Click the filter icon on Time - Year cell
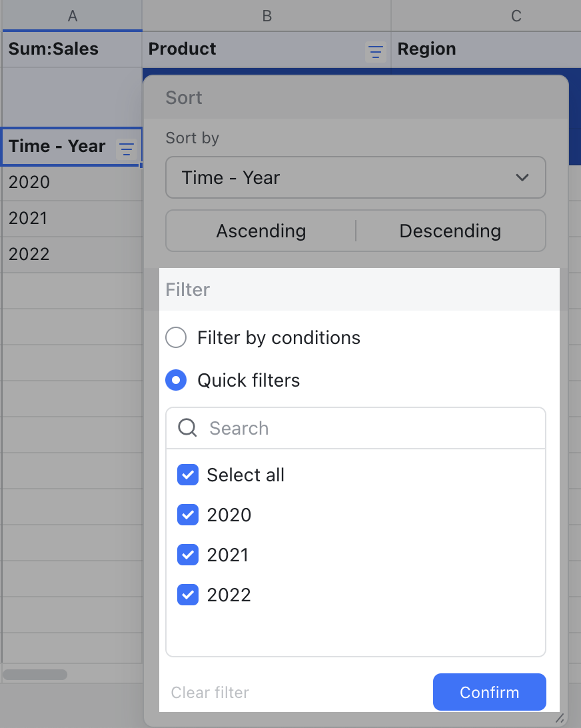The width and height of the screenshot is (581, 728). point(126,149)
